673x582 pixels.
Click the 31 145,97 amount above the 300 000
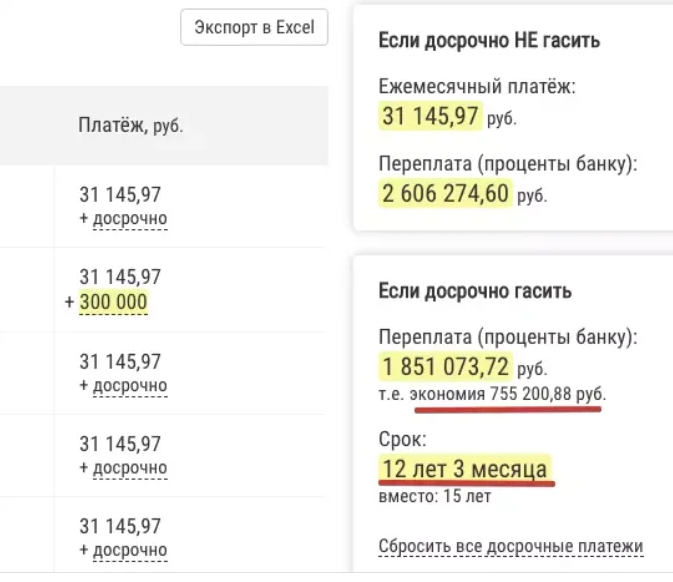[120, 277]
